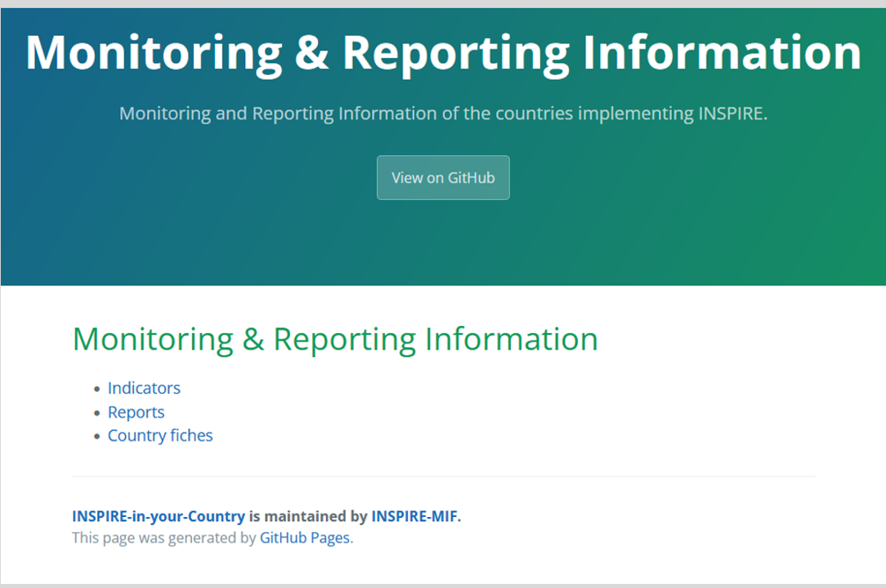The width and height of the screenshot is (886, 588).
Task: Click the green Monitoring & Reporting Information heading
Action: (x=335, y=339)
